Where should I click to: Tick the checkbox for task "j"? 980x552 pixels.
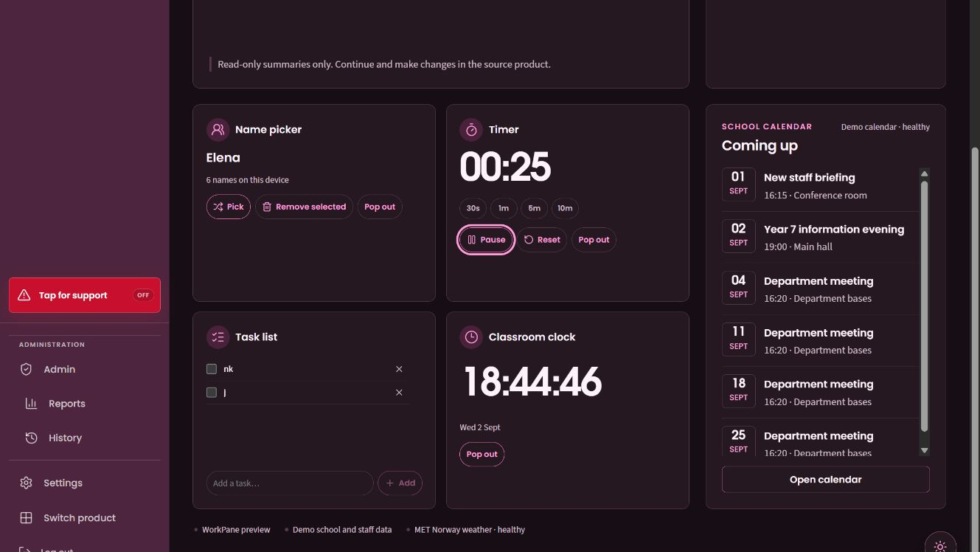click(212, 393)
